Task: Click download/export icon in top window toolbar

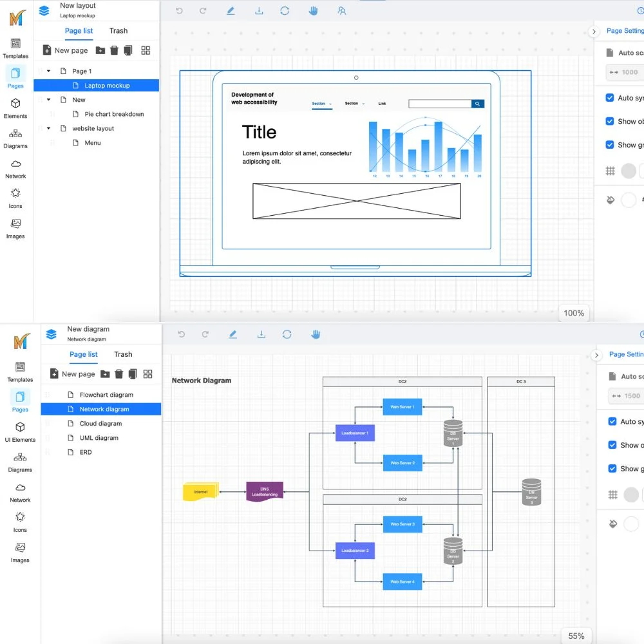Action: click(x=259, y=11)
